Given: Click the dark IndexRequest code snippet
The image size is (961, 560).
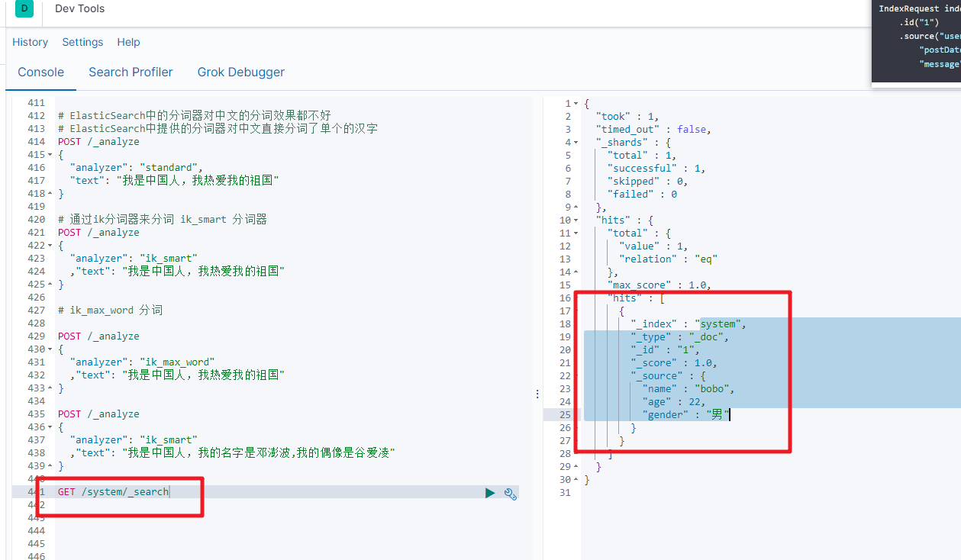Looking at the screenshot, I should pyautogui.click(x=916, y=41).
